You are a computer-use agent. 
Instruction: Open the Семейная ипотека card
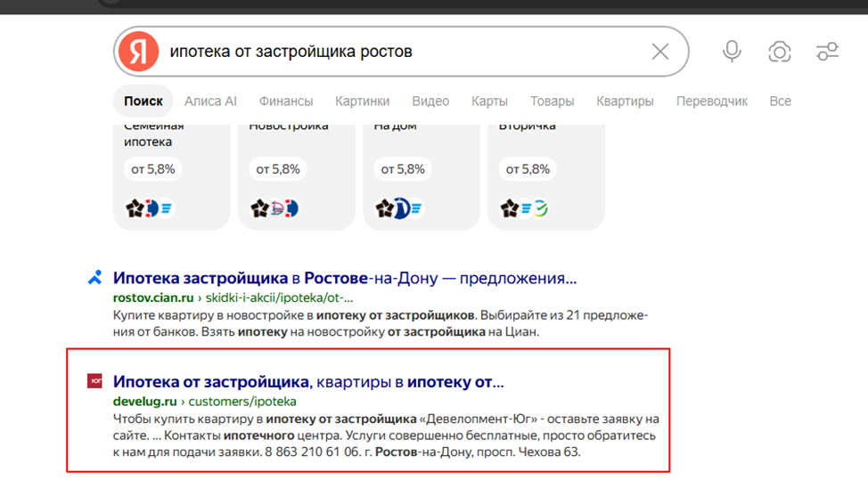click(172, 177)
